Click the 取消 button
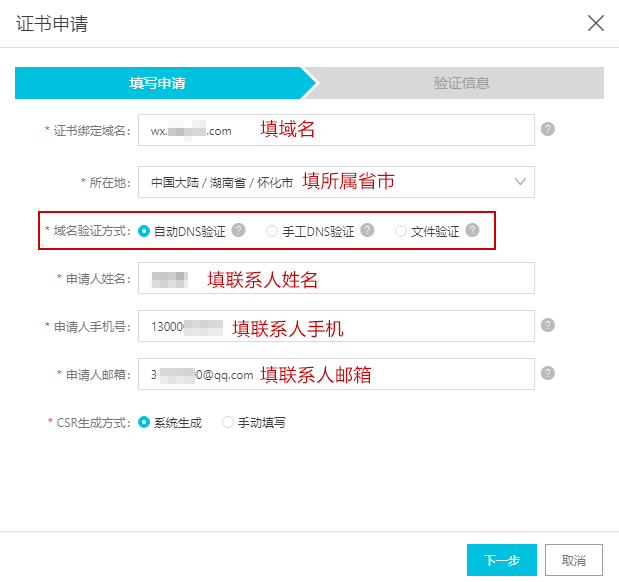Screen dimensions: 619x582 (574, 560)
